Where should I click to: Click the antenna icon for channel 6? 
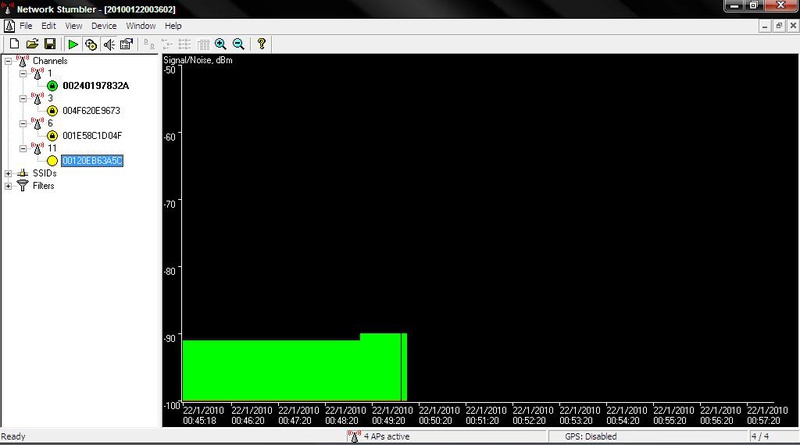pyautogui.click(x=37, y=123)
